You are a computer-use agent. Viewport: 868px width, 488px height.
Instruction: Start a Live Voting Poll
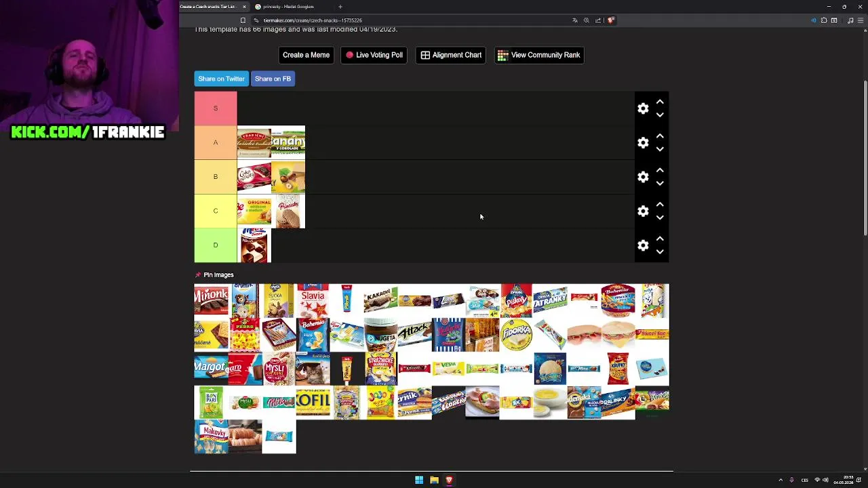click(x=374, y=55)
